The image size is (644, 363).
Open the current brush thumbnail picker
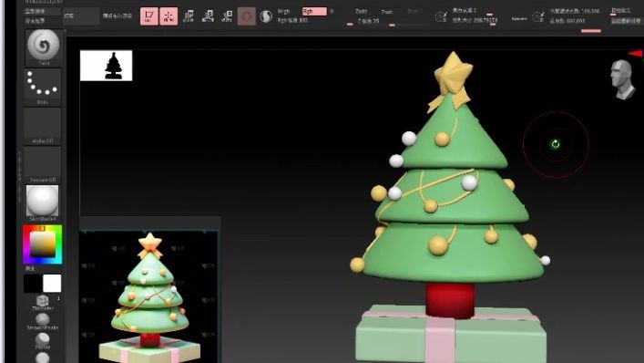[x=43, y=47]
